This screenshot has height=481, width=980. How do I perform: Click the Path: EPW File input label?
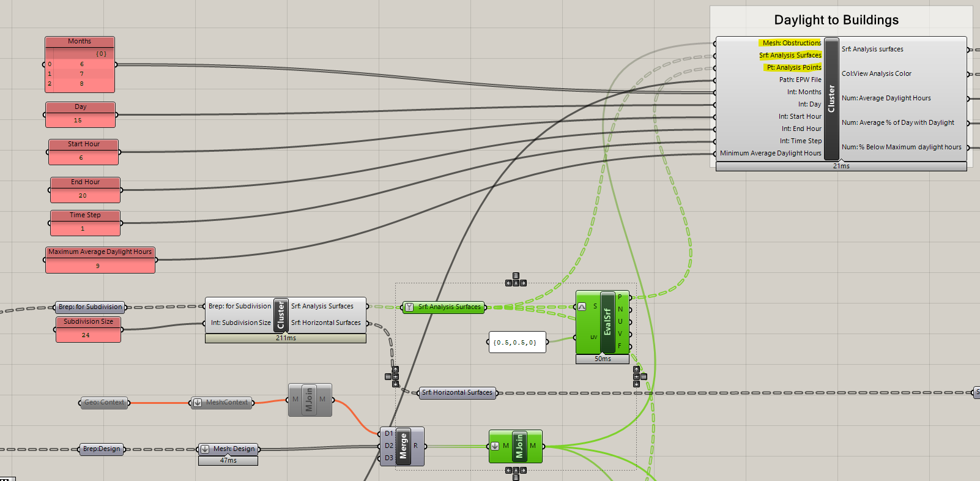pos(800,80)
